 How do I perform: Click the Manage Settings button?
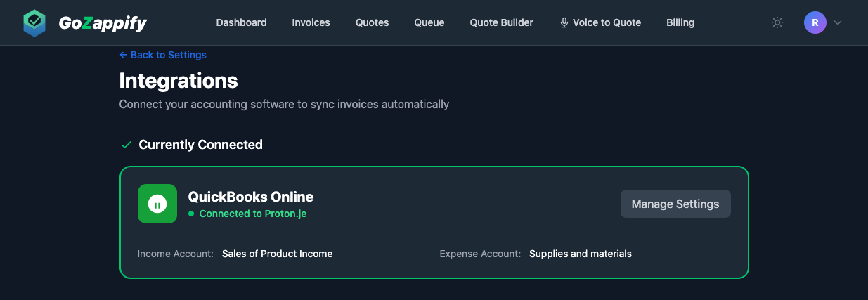coord(675,204)
